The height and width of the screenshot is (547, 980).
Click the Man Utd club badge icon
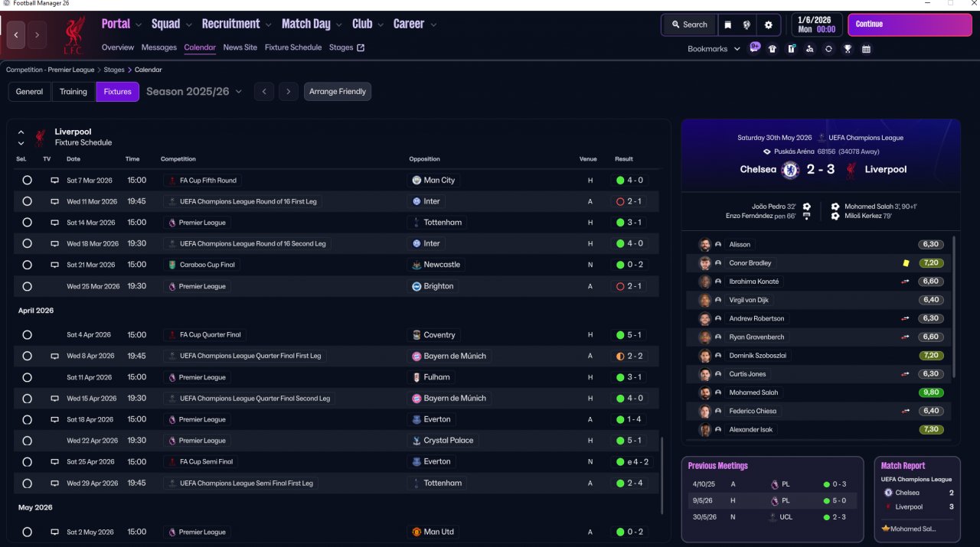point(416,532)
